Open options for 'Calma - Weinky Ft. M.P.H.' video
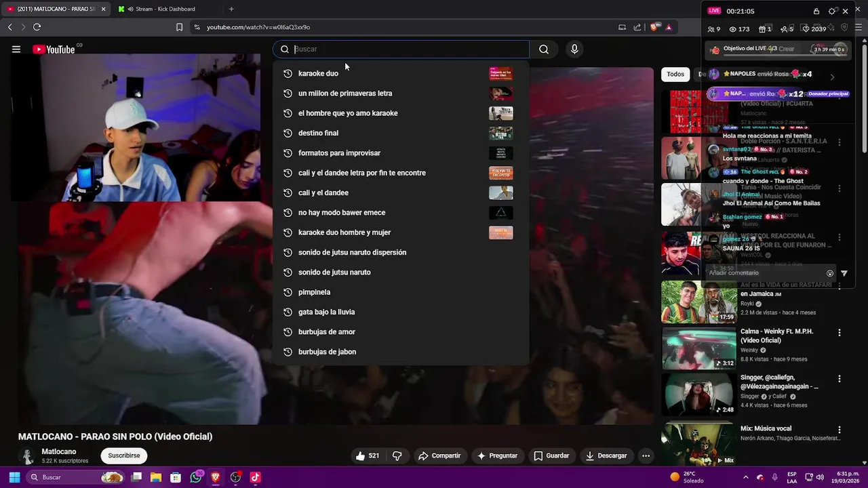868x488 pixels. pyautogui.click(x=840, y=333)
